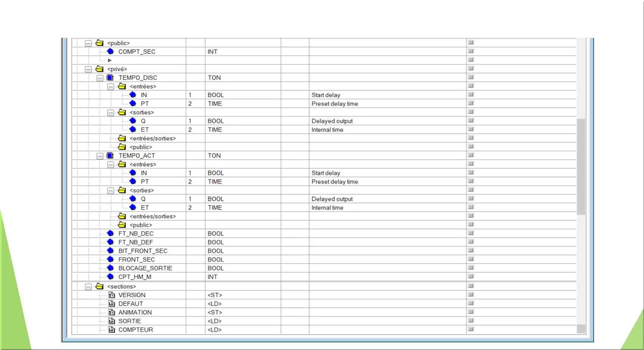
Task: Collapse the top-level <public> folder
Action: pyautogui.click(x=88, y=43)
